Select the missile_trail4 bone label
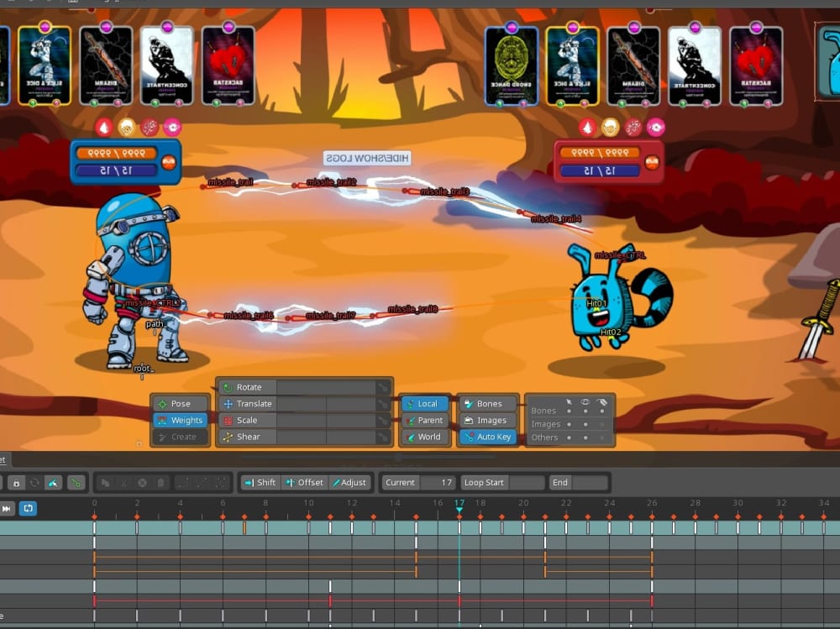The height and width of the screenshot is (629, 840). click(x=555, y=218)
